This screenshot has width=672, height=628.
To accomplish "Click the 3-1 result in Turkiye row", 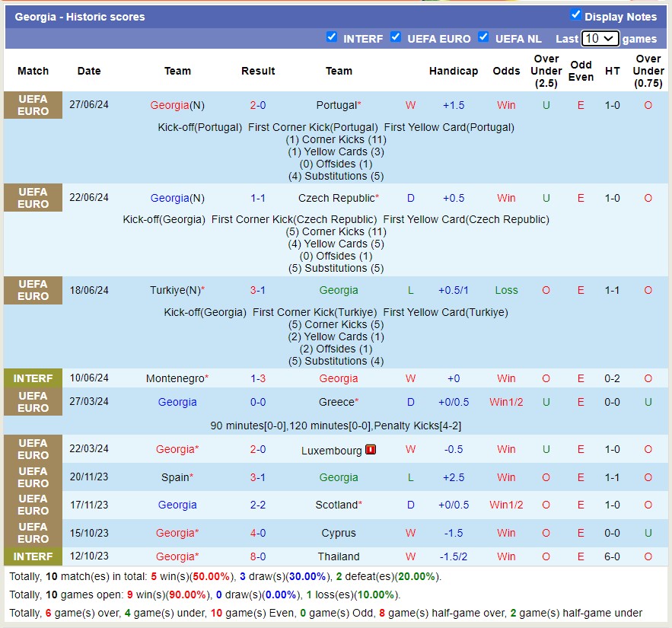I will (258, 290).
